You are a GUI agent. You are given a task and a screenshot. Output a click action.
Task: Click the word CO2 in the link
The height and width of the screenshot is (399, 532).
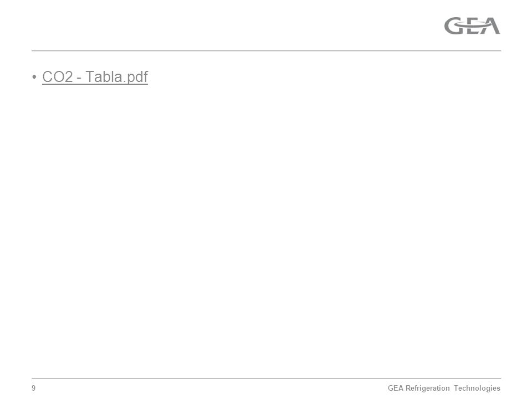tap(58, 76)
